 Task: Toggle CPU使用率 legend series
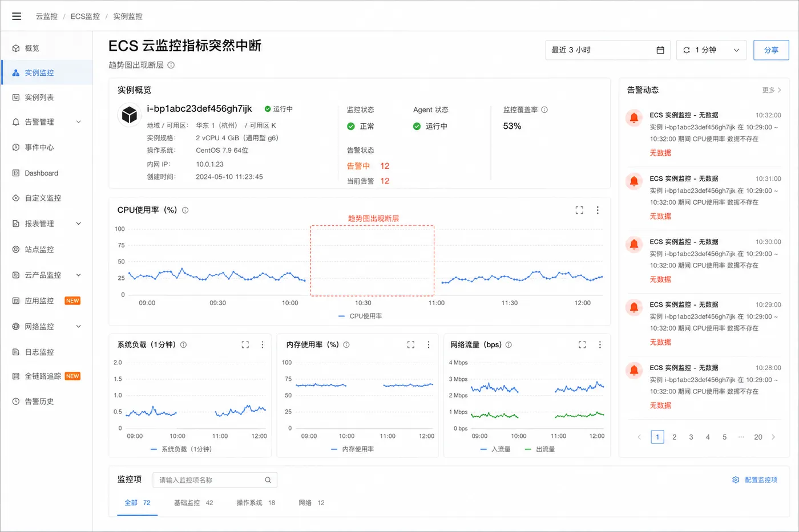360,316
